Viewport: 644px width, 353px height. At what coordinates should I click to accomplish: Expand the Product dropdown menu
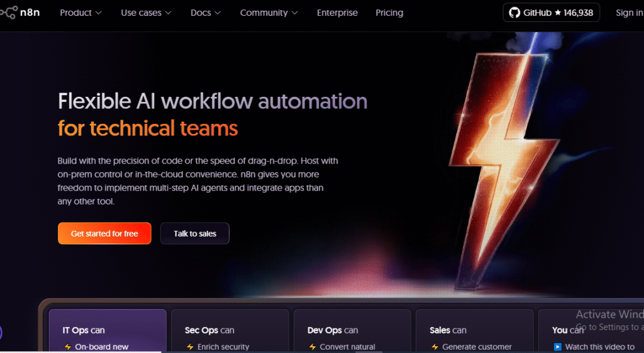(x=80, y=13)
